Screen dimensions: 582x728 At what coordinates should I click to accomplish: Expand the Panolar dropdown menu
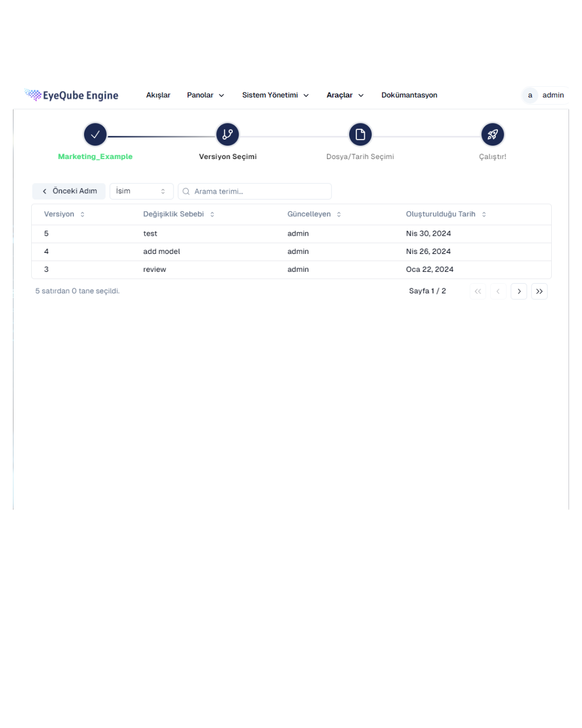pyautogui.click(x=205, y=95)
